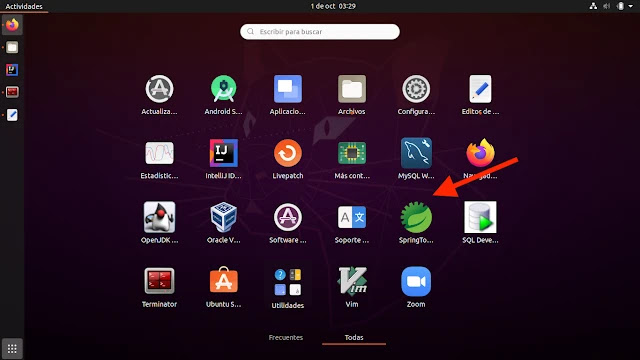This screenshot has width=640, height=360.
Task: Switch to the Frecuentes tab
Action: tap(286, 338)
